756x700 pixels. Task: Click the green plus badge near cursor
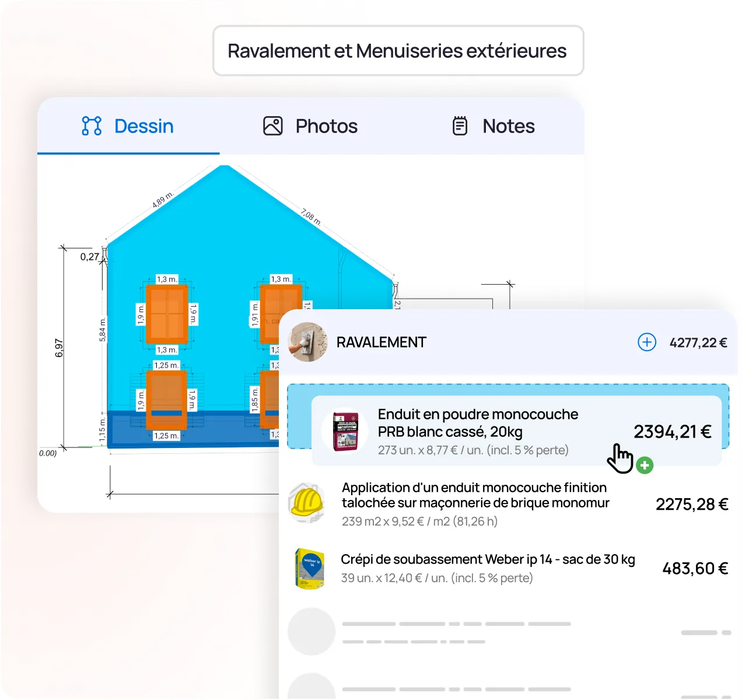click(x=645, y=466)
